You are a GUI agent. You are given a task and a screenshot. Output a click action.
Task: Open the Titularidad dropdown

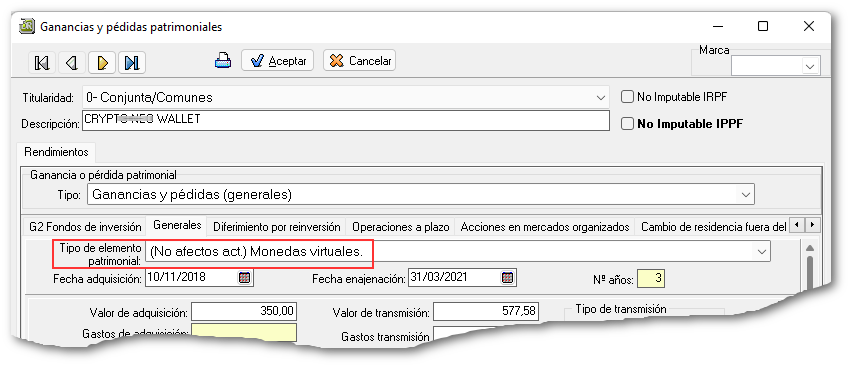pyautogui.click(x=601, y=98)
